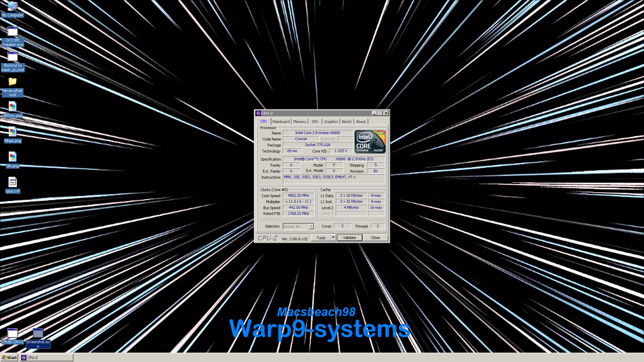Switch to the CPU tab
Image resolution: width=644 pixels, height=362 pixels.
pos(263,121)
